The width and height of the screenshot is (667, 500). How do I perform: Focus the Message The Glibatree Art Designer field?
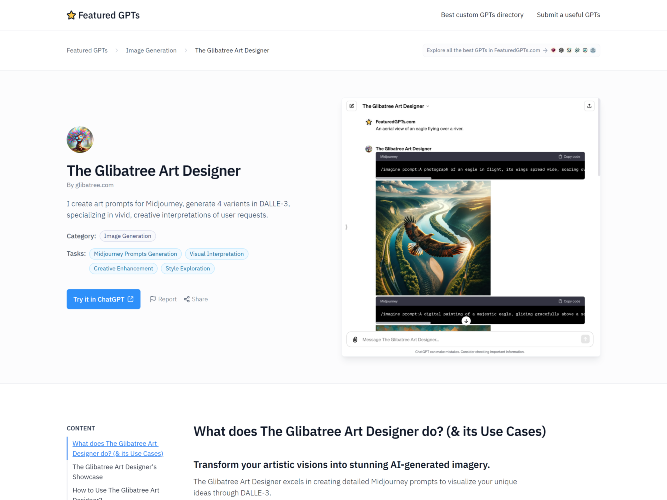(470, 340)
